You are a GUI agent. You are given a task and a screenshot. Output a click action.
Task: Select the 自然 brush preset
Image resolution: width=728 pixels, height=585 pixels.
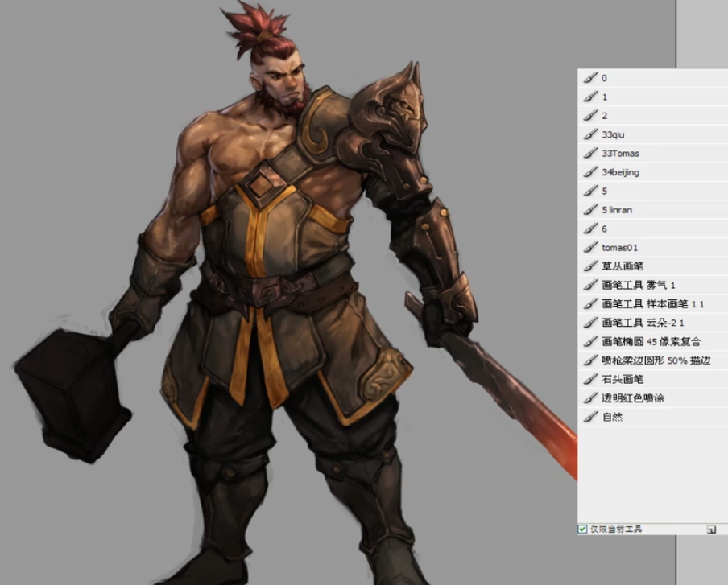653,417
